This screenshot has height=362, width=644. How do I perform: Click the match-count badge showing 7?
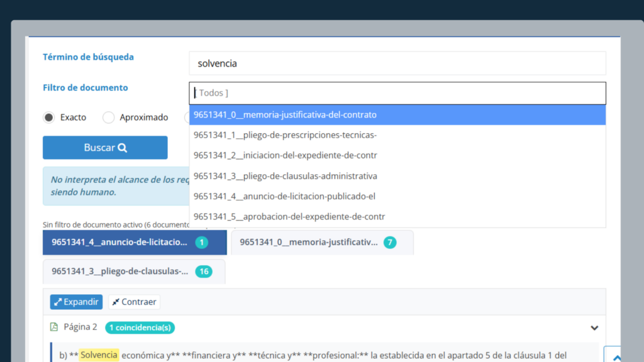click(390, 242)
